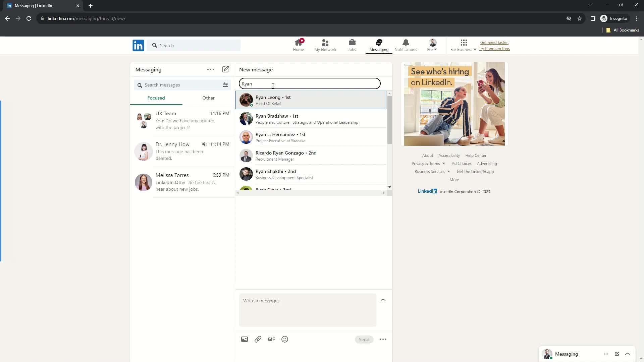The height and width of the screenshot is (362, 644).
Task: Click the messaging options ellipsis icon
Action: [x=211, y=69]
